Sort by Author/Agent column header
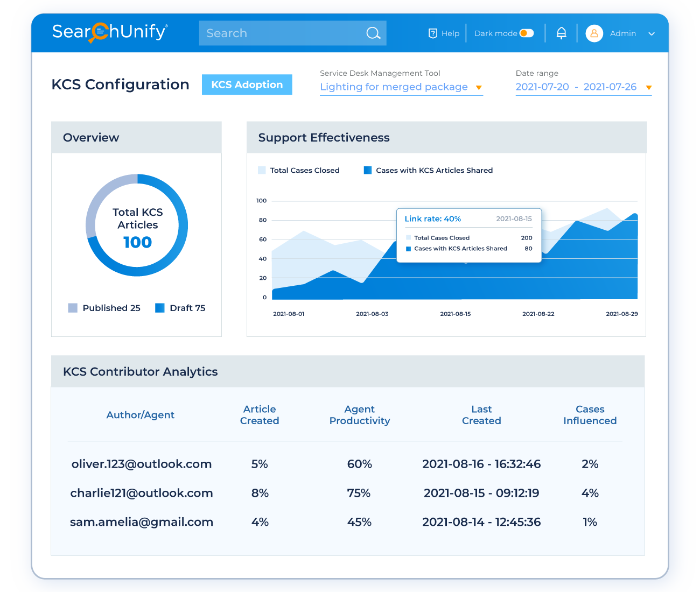The height and width of the screenshot is (592, 700). pos(141,415)
